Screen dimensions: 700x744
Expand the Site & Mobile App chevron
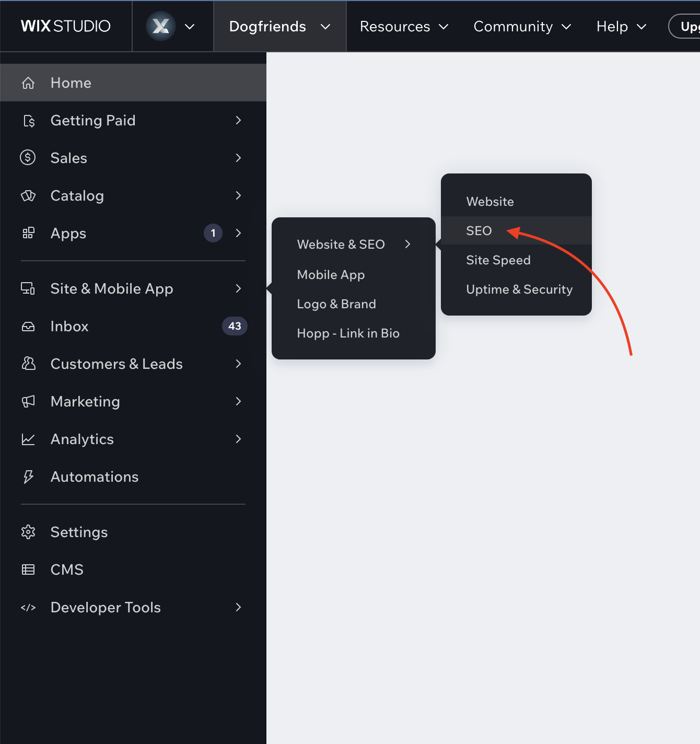point(238,288)
